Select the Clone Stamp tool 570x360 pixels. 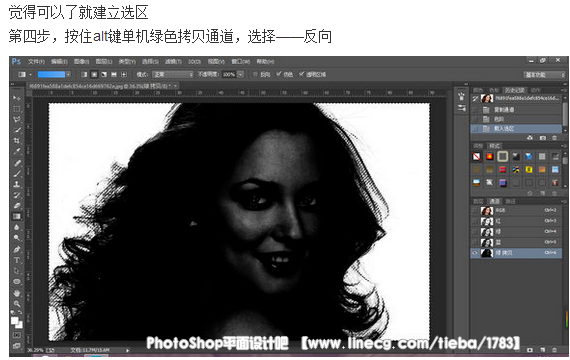point(17,184)
